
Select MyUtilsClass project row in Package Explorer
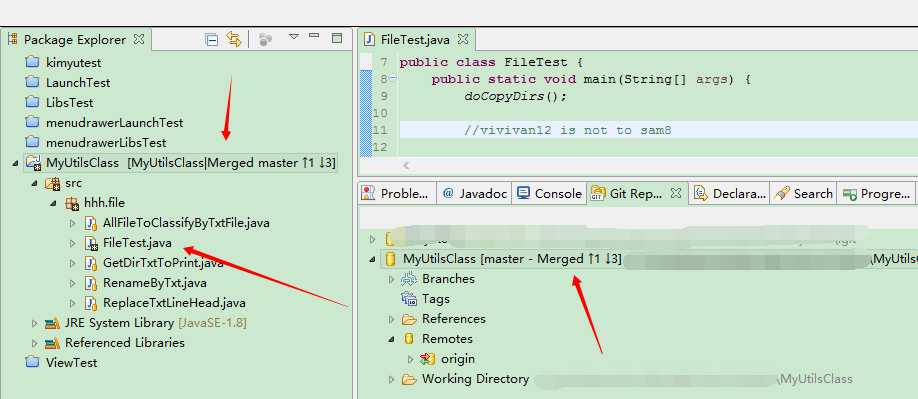(180, 163)
